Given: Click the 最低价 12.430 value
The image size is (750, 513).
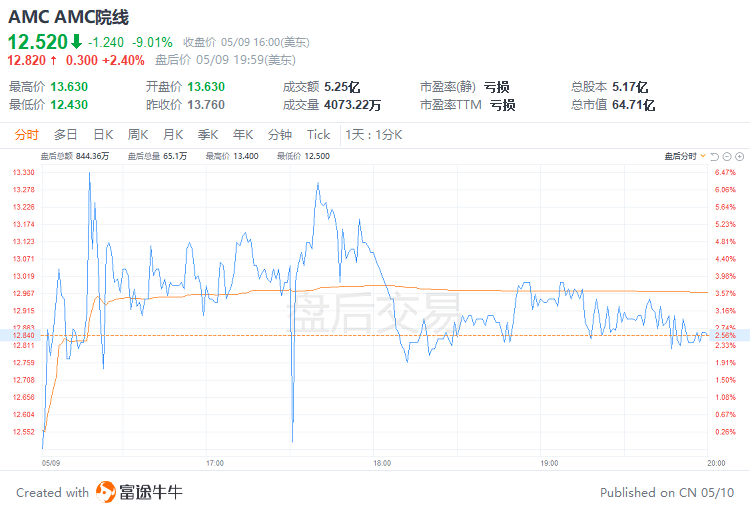Looking at the screenshot, I should coord(69,105).
